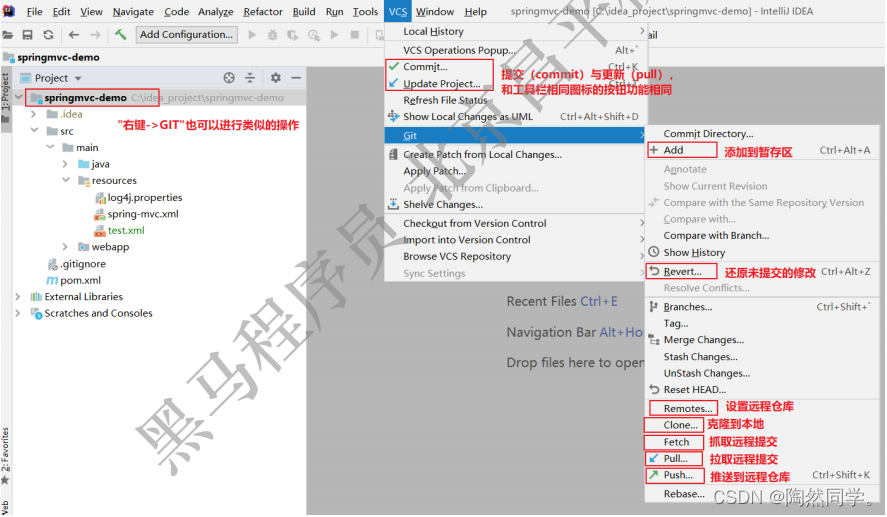Click the Profiler run icon
The height and width of the screenshot is (517, 887).
click(x=314, y=35)
